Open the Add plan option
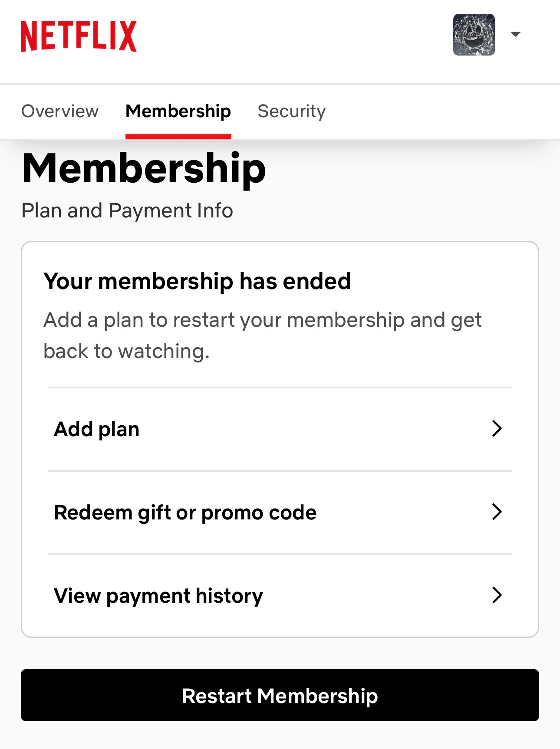This screenshot has width=560, height=749. point(97,429)
